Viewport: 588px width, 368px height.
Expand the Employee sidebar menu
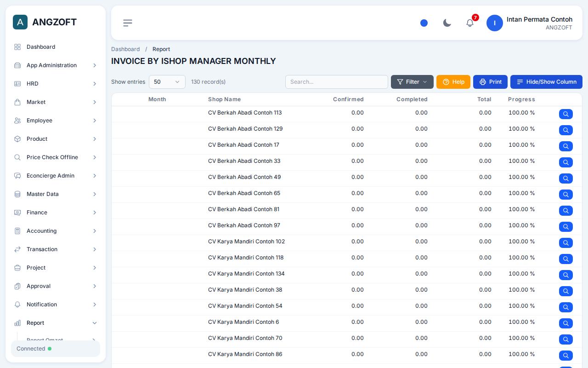coord(56,121)
